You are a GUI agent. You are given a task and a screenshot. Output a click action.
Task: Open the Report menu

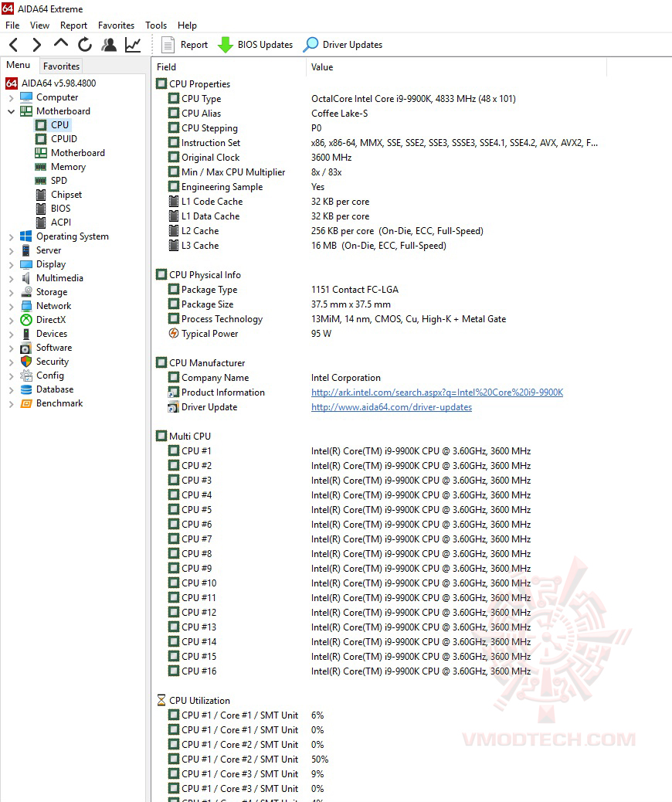tap(73, 25)
